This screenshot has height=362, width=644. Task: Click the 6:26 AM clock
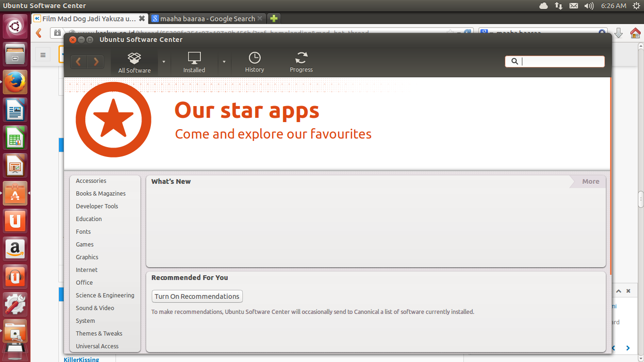(x=614, y=6)
